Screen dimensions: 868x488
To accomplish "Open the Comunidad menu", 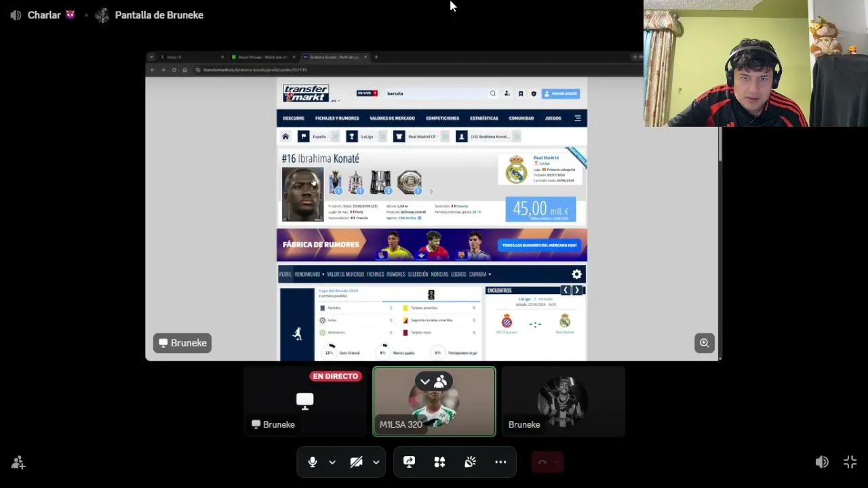I will pos(521,118).
